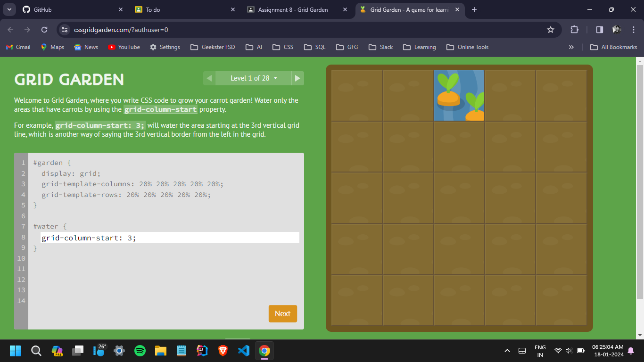The width and height of the screenshot is (644, 362).
Task: Open a new browser tab
Action: [474, 9]
